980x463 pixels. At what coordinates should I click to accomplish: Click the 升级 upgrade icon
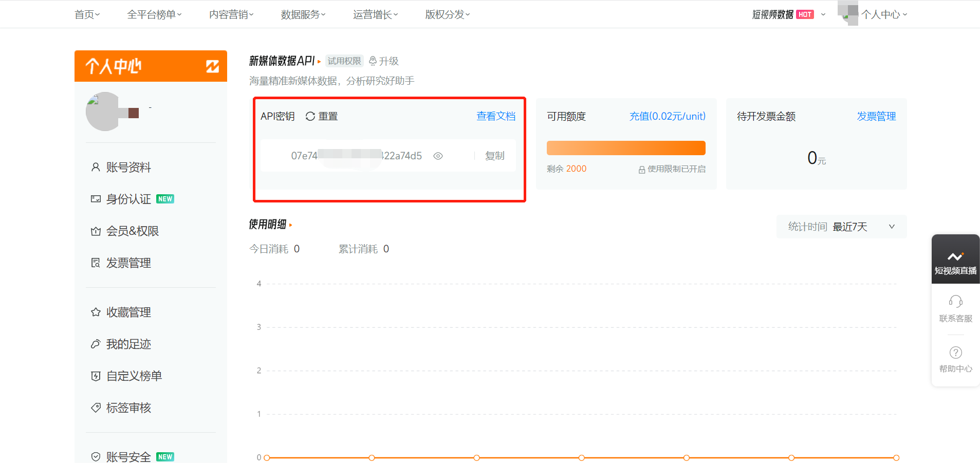[x=373, y=61]
